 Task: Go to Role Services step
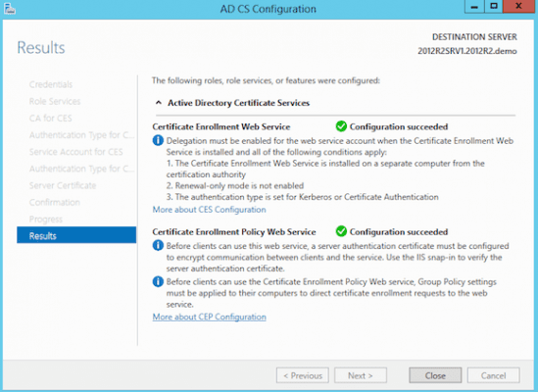point(55,101)
